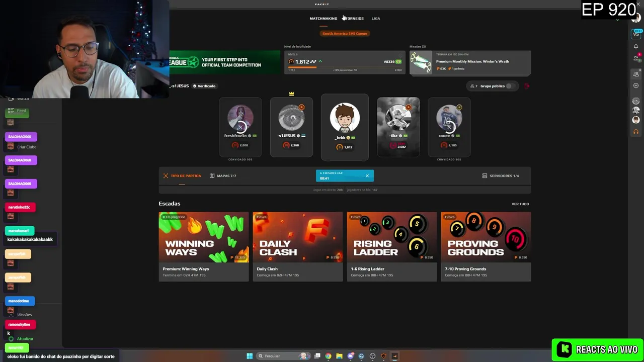This screenshot has height=362, width=644.
Task: Open the -s1JESUS player card
Action: tap(291, 127)
